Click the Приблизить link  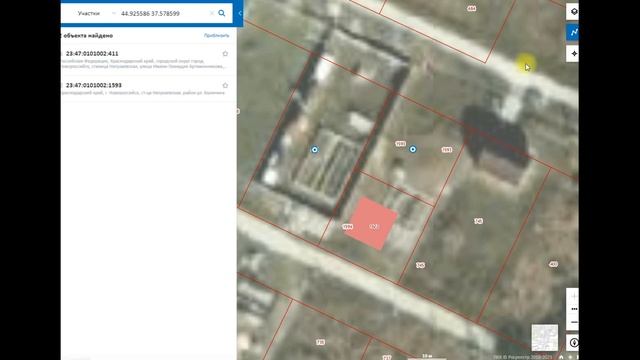pos(216,36)
